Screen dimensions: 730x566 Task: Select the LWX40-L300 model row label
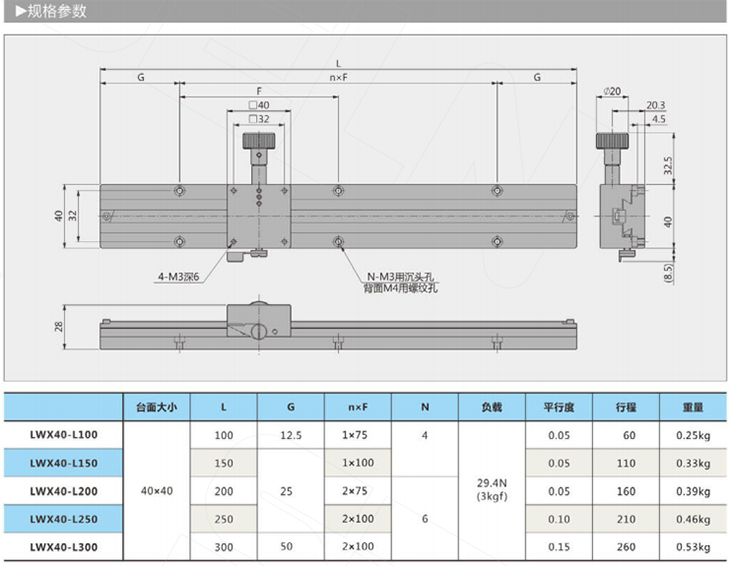click(62, 547)
